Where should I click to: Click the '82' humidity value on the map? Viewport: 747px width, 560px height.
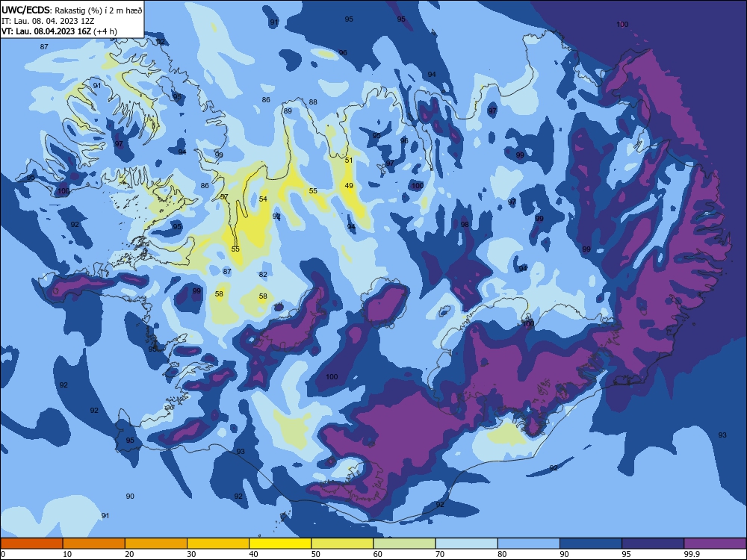263,274
